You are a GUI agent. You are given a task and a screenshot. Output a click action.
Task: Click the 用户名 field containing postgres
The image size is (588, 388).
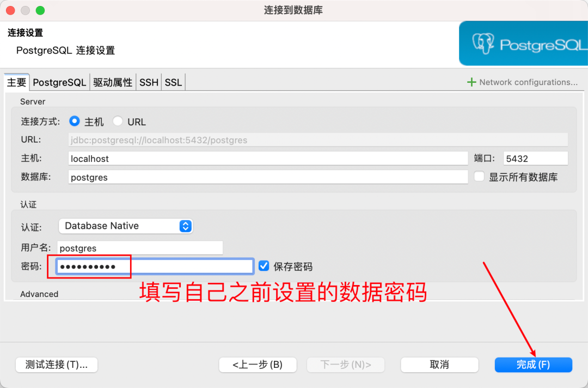[140, 248]
